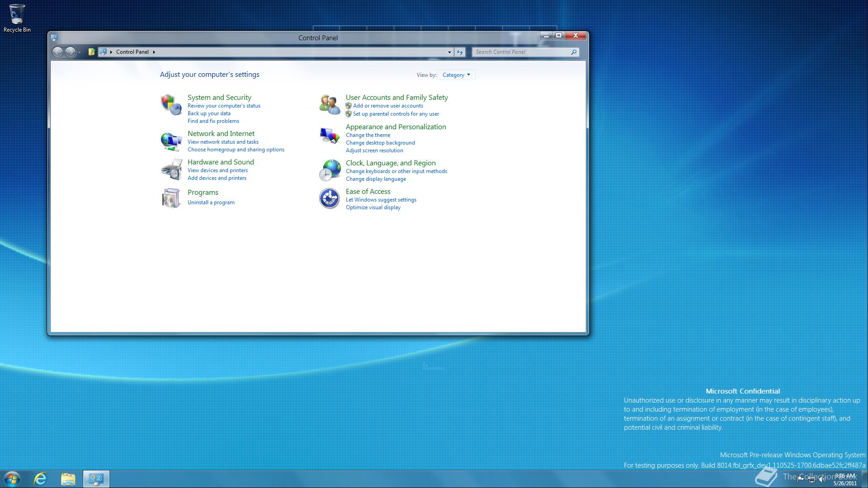Screen dimensions: 868x488
Task: Click the Start orb on the taskbar
Action: pyautogui.click(x=12, y=479)
